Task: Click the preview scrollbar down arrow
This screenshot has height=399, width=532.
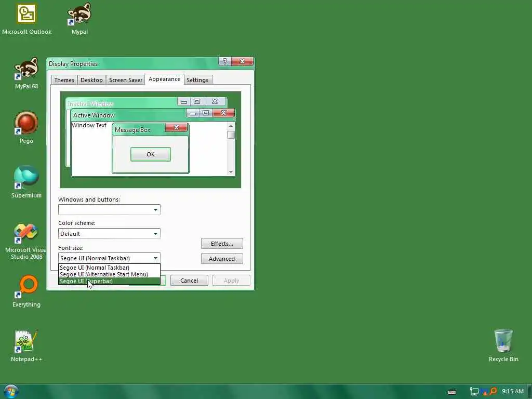Action: 231,172
